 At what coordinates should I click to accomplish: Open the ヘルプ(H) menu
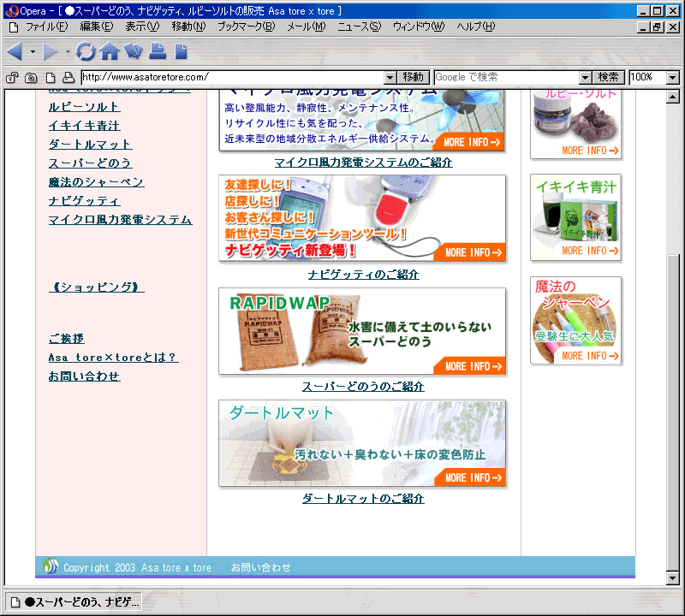[476, 27]
